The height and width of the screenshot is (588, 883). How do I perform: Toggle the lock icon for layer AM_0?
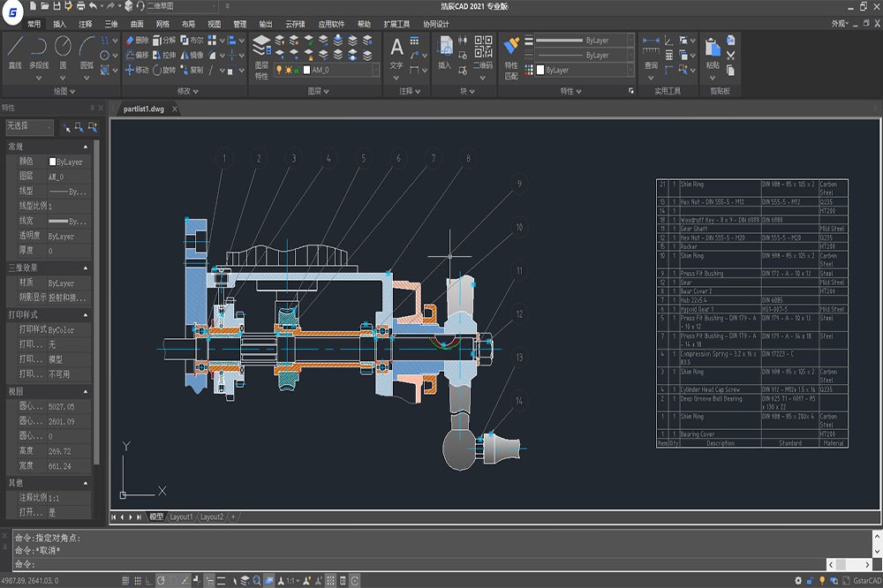pyautogui.click(x=298, y=70)
